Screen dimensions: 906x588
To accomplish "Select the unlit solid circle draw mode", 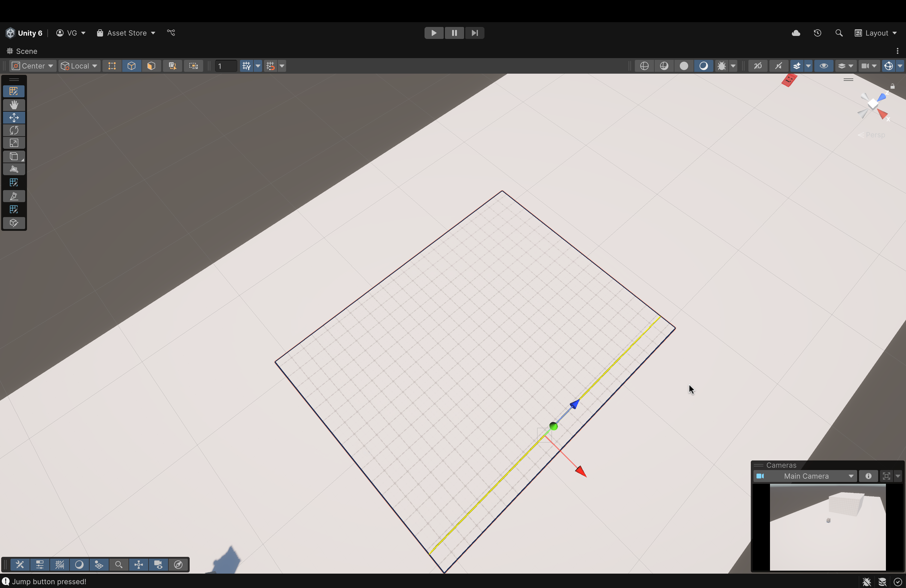I will click(684, 66).
